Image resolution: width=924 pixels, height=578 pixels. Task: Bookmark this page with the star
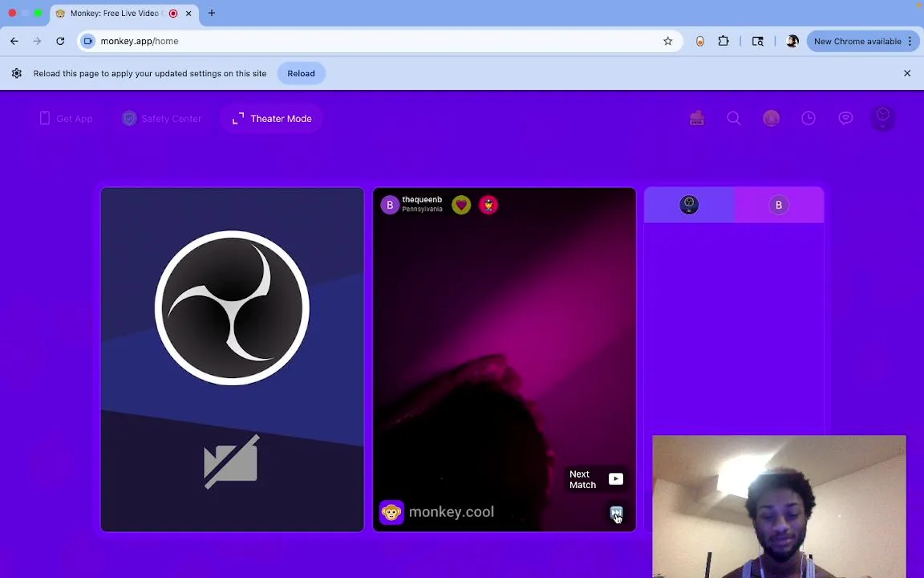click(x=667, y=41)
